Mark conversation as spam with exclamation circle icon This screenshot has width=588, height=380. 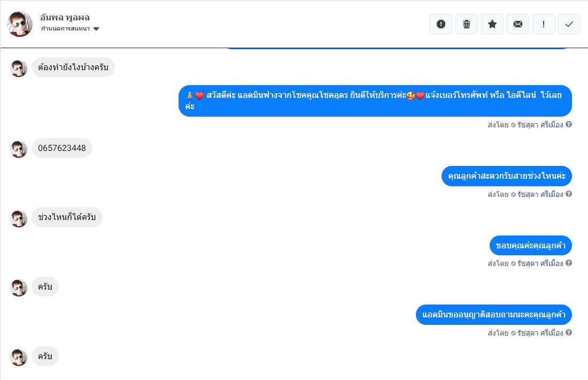[x=441, y=24]
